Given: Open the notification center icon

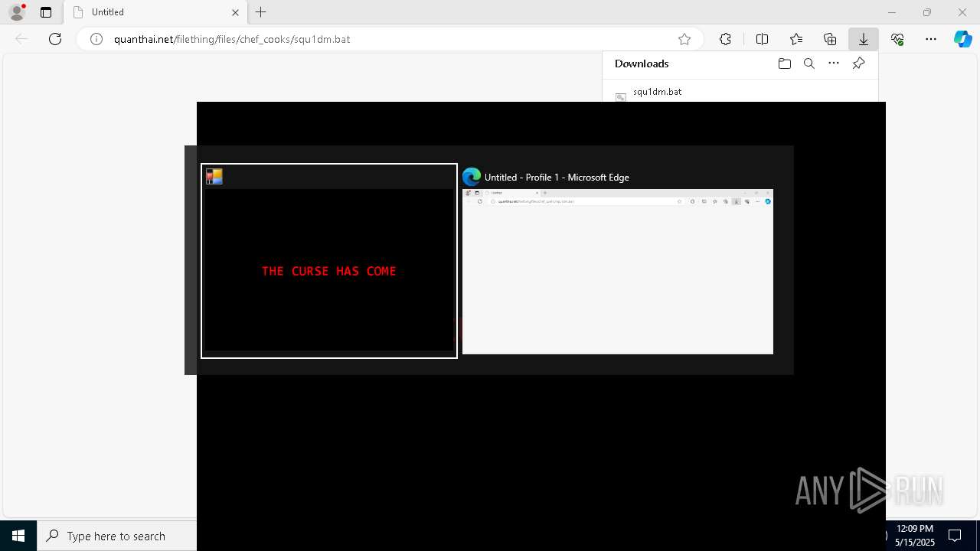Looking at the screenshot, I should tap(955, 536).
